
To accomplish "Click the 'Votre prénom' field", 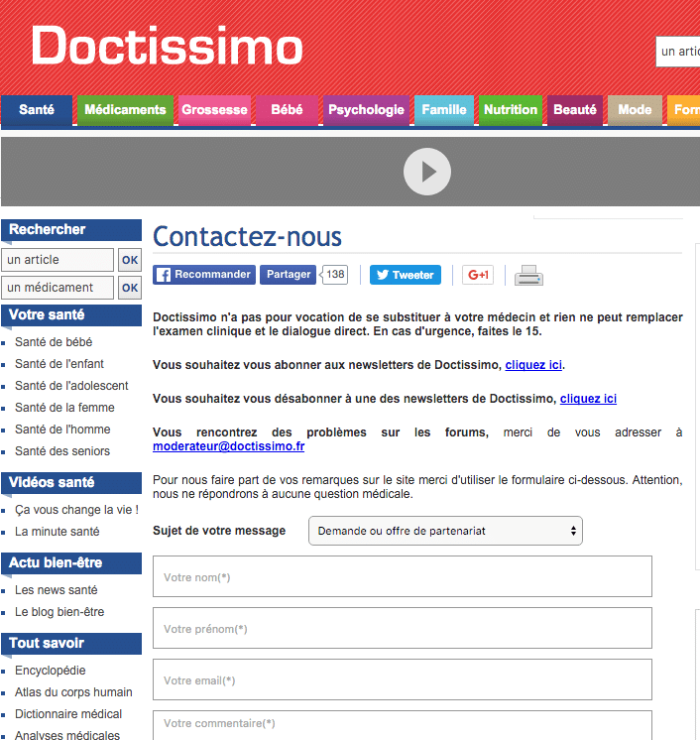I will point(403,628).
